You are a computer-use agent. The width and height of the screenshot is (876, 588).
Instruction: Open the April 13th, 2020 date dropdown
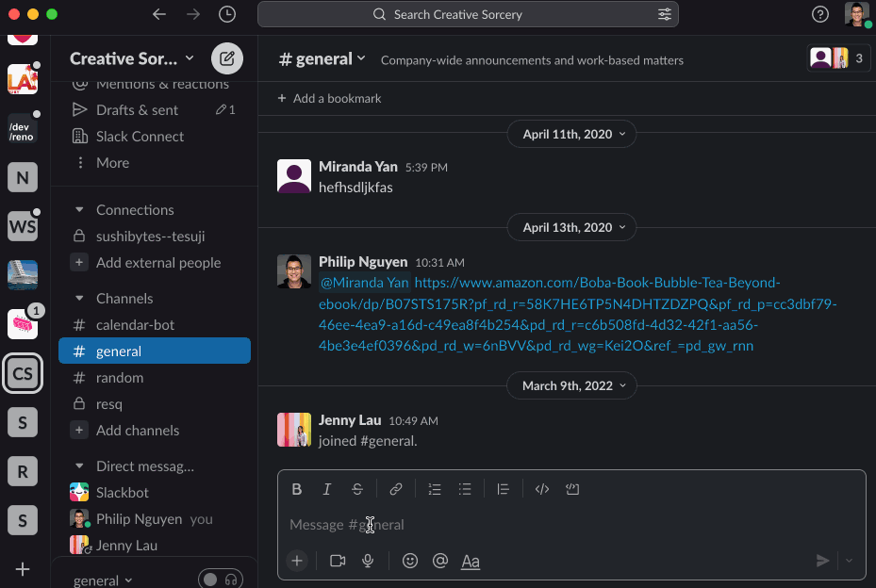click(572, 227)
